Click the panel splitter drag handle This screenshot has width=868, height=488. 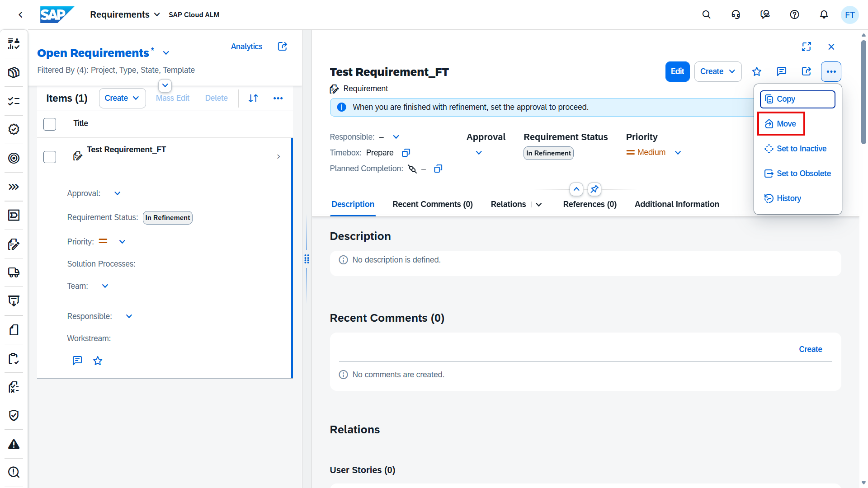tap(307, 259)
